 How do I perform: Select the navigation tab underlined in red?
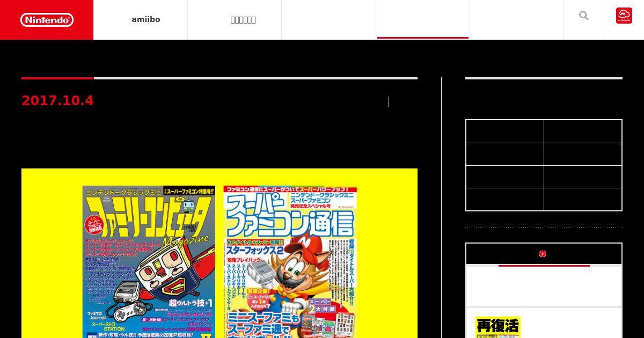point(423,20)
